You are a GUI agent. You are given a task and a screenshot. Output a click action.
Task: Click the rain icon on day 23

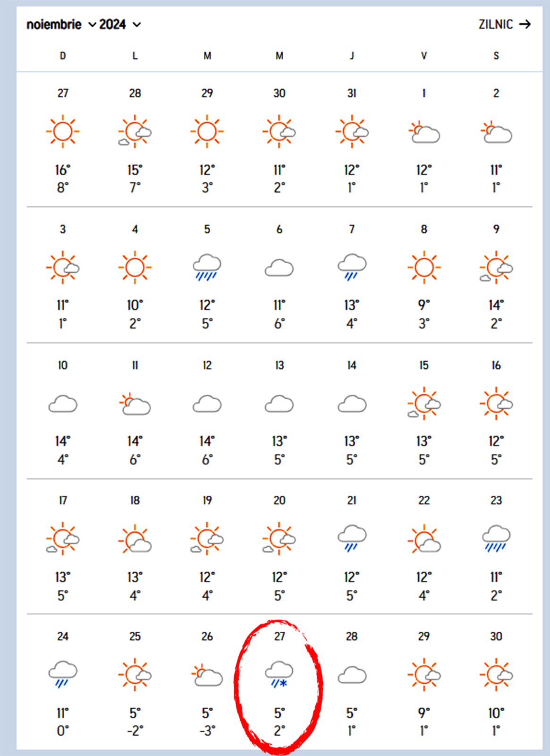click(496, 538)
